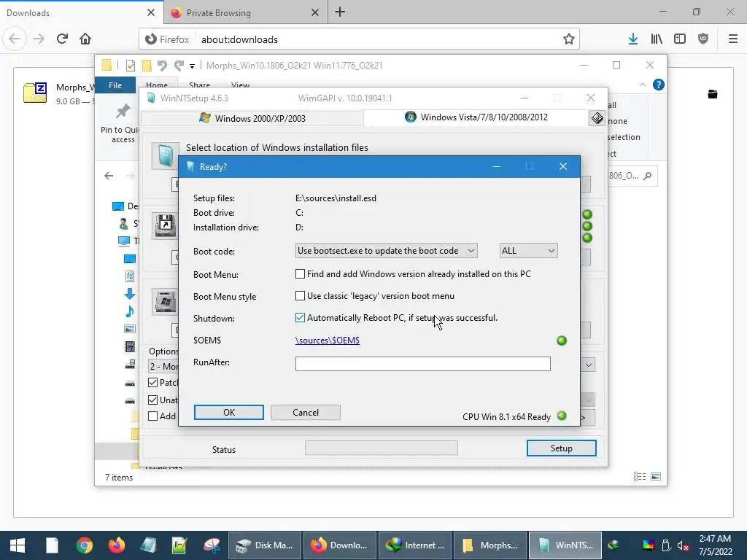
Task: Click the top green boot drive indicator
Action: pyautogui.click(x=587, y=215)
